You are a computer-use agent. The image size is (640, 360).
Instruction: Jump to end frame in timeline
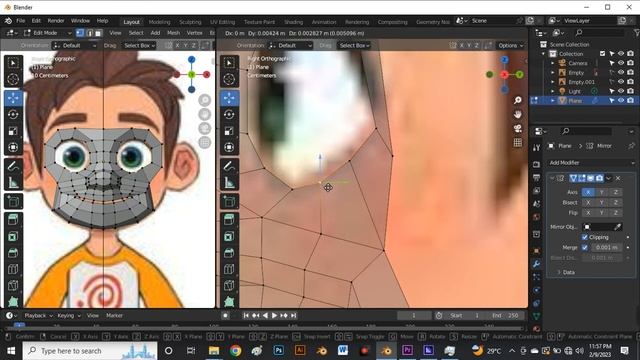tap(293, 316)
